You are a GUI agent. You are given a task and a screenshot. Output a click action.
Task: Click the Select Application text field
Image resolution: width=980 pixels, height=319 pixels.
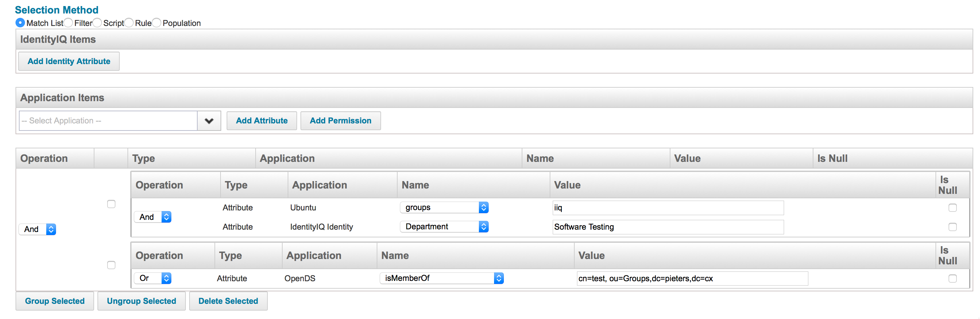tap(108, 121)
